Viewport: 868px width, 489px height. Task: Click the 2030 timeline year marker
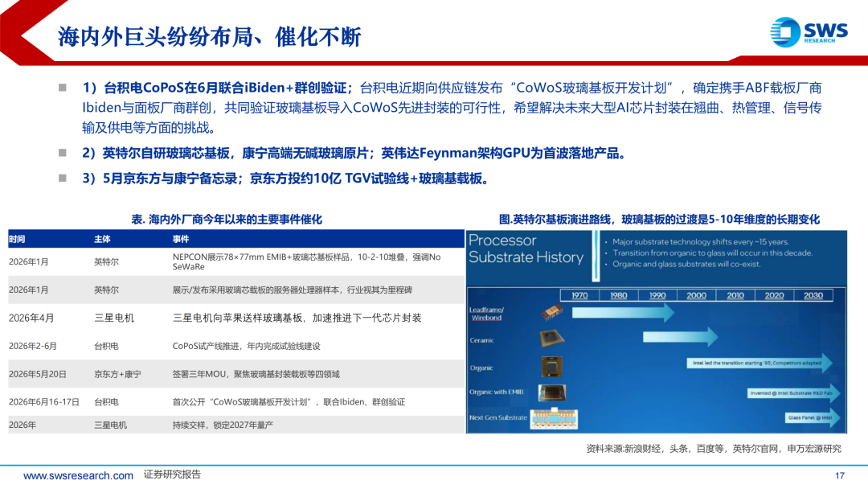(x=813, y=295)
